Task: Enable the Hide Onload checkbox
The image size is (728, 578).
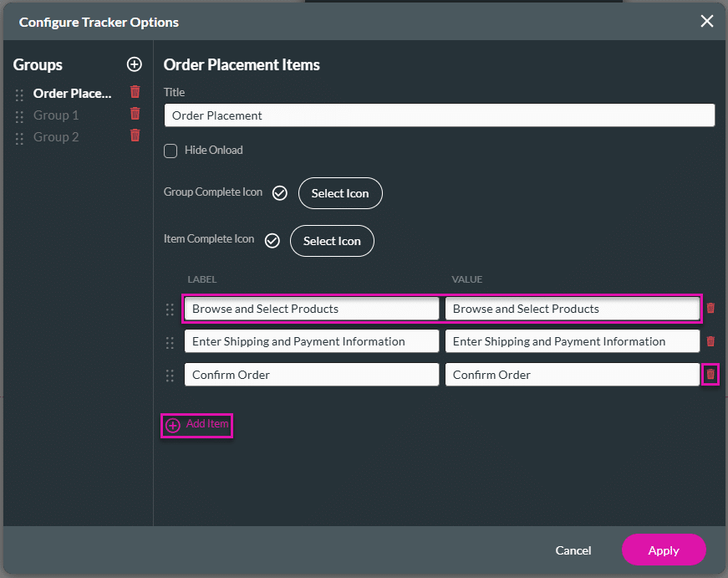Action: coord(171,151)
